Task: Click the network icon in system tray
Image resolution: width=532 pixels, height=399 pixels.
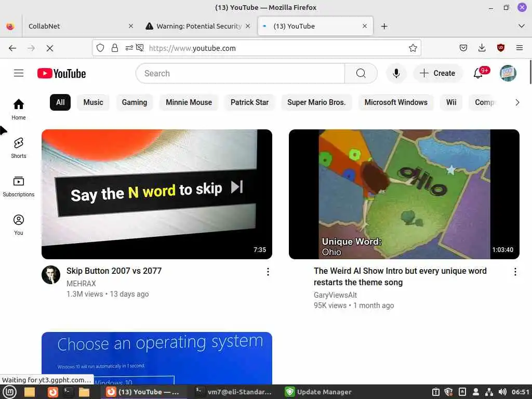Action: [x=489, y=392]
